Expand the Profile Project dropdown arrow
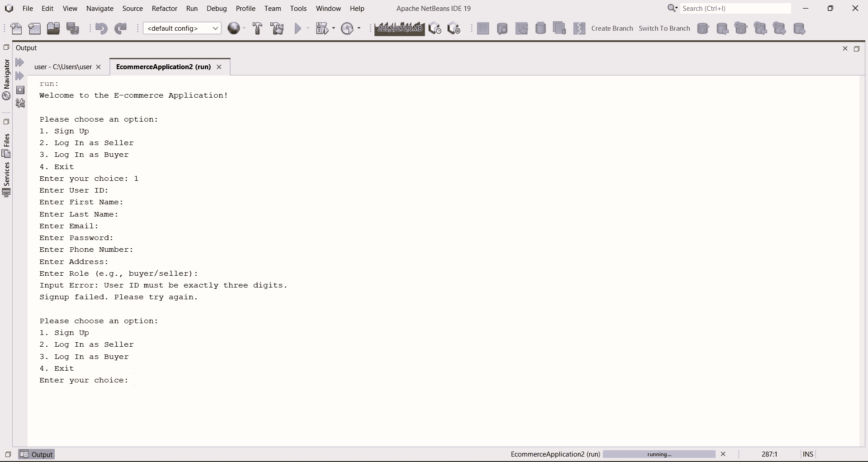The height and width of the screenshot is (462, 868). [x=359, y=28]
